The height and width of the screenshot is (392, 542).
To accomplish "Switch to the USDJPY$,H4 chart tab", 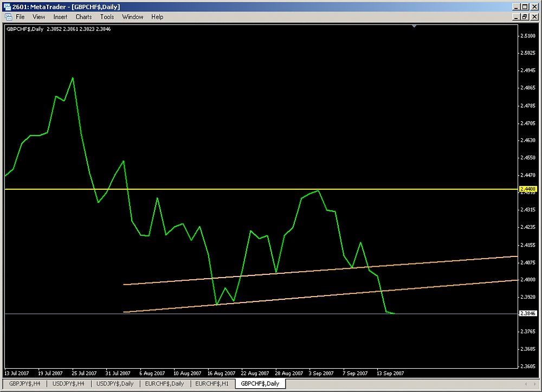I will point(68,383).
